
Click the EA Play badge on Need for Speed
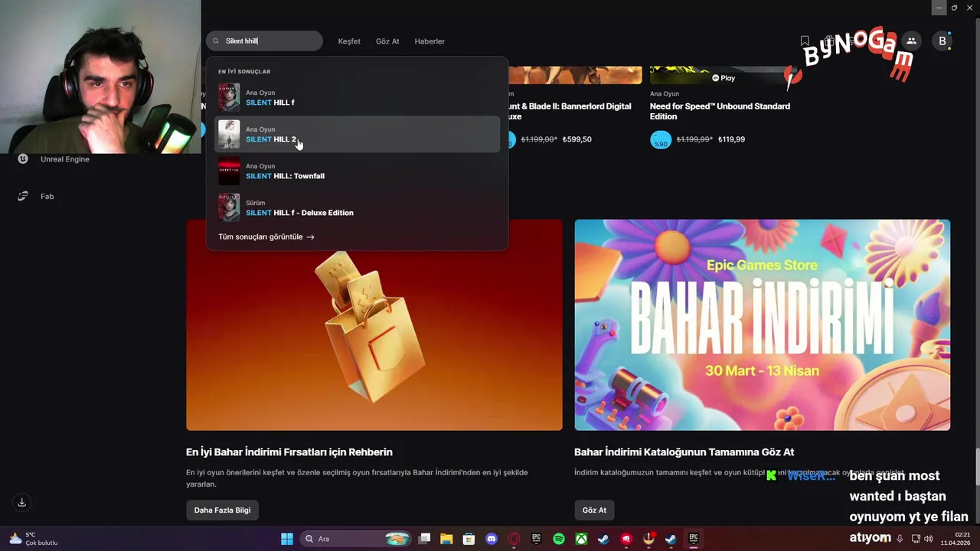point(724,78)
